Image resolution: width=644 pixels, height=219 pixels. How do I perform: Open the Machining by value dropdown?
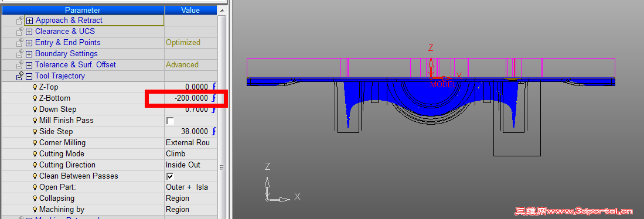191,209
